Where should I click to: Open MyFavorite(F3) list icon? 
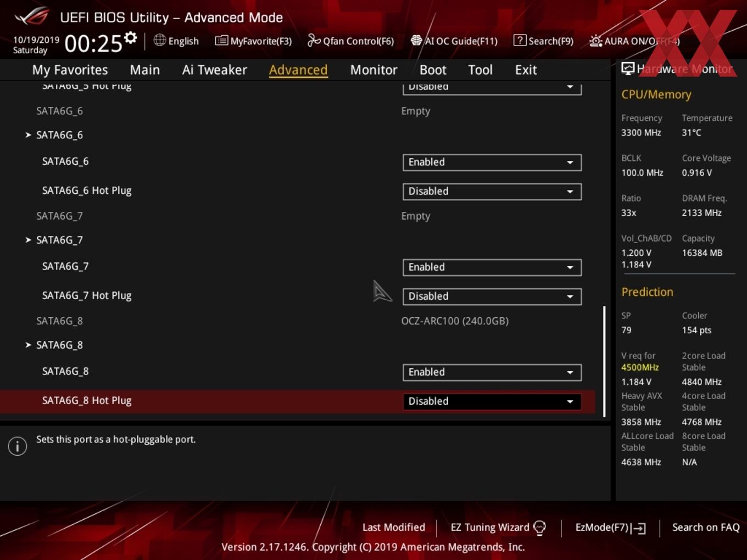pyautogui.click(x=221, y=41)
